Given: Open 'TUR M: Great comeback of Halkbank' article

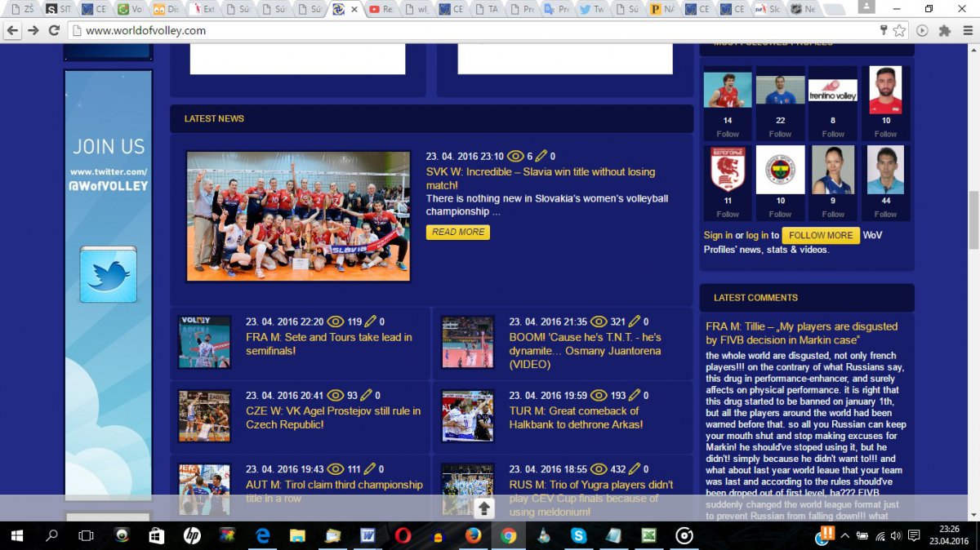Looking at the screenshot, I should 577,418.
